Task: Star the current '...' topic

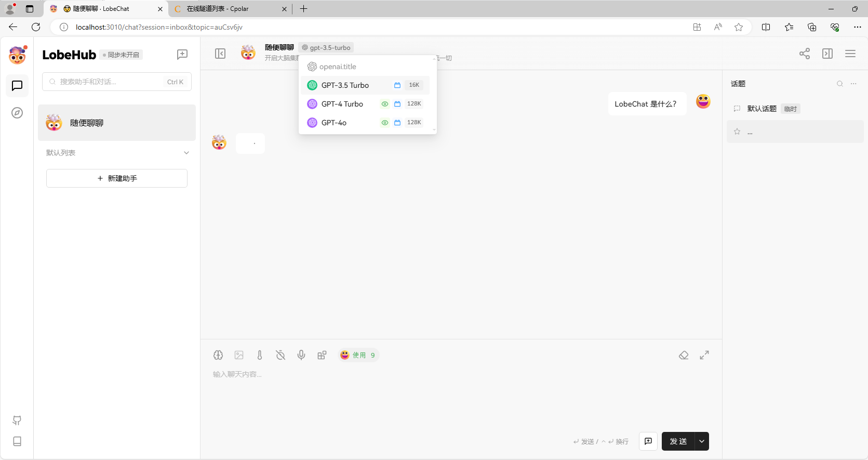Action: click(x=737, y=132)
